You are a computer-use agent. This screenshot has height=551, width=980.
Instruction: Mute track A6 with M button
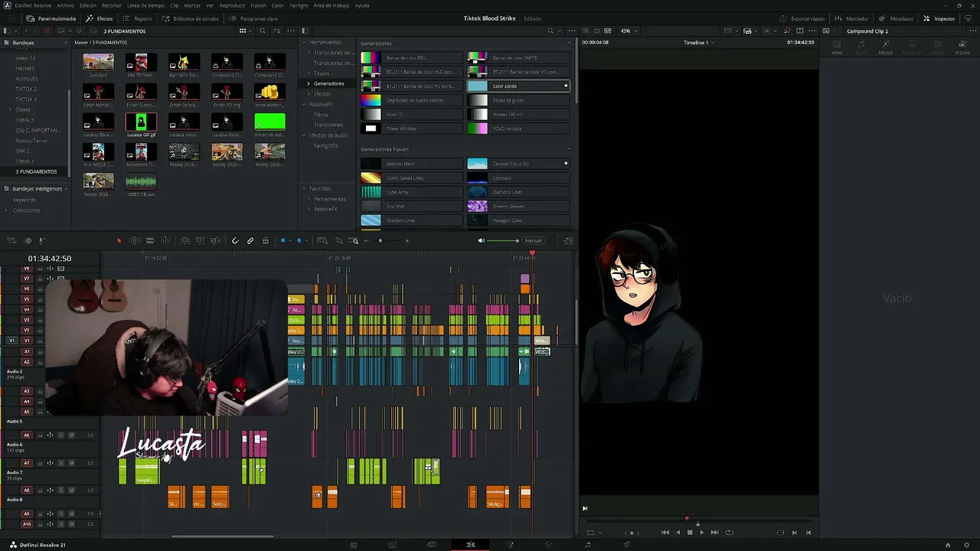[71, 435]
